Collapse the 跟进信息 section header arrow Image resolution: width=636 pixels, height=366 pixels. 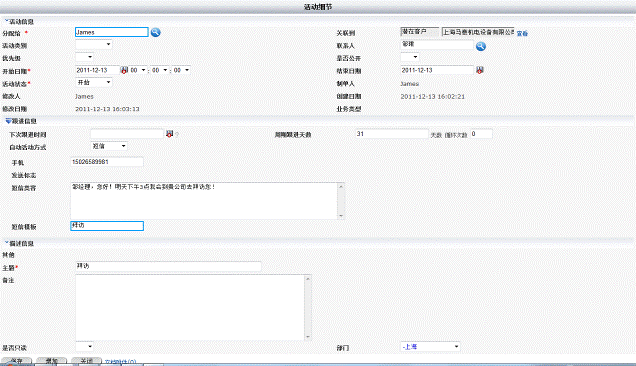click(x=8, y=121)
